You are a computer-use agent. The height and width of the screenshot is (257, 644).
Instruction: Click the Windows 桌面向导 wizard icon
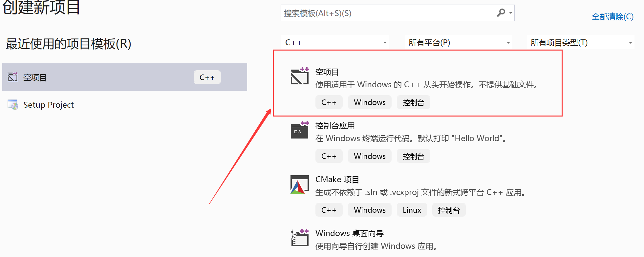[x=300, y=238]
